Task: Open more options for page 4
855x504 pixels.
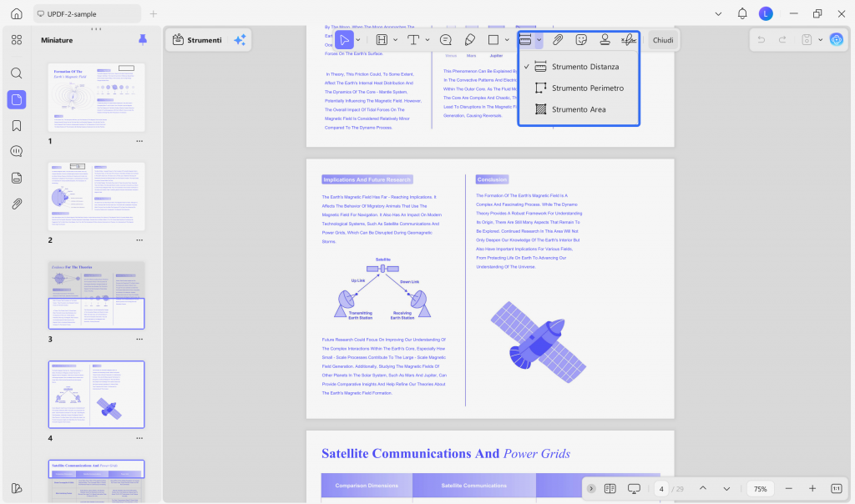Action: coord(139,439)
